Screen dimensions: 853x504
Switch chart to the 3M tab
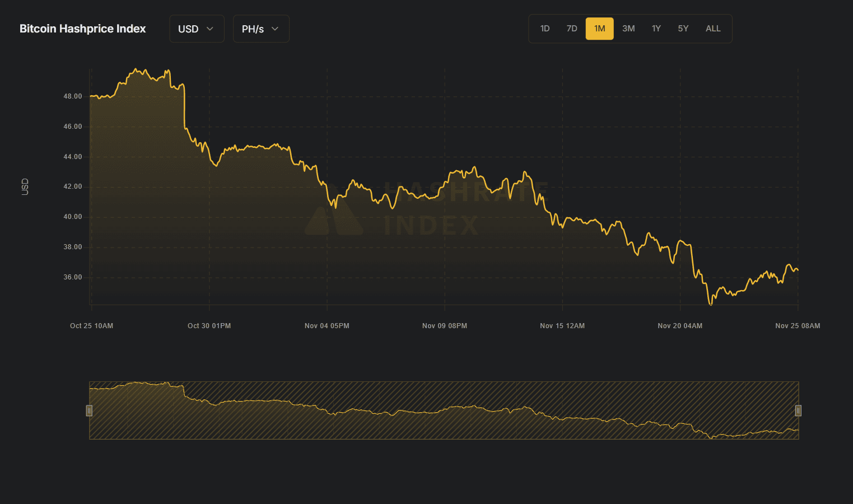pos(628,29)
